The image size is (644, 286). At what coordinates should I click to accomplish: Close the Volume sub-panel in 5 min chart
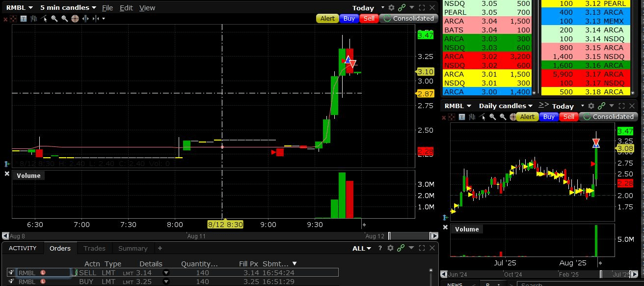(7, 174)
